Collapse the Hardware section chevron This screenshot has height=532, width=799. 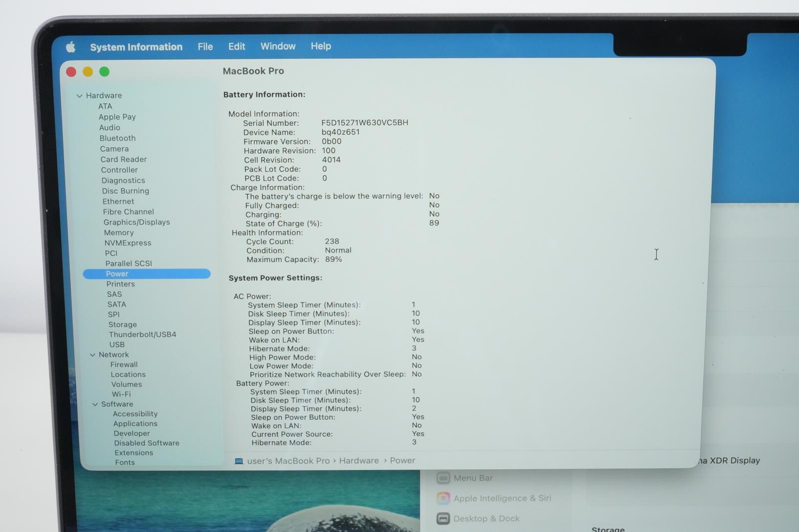[x=79, y=96]
